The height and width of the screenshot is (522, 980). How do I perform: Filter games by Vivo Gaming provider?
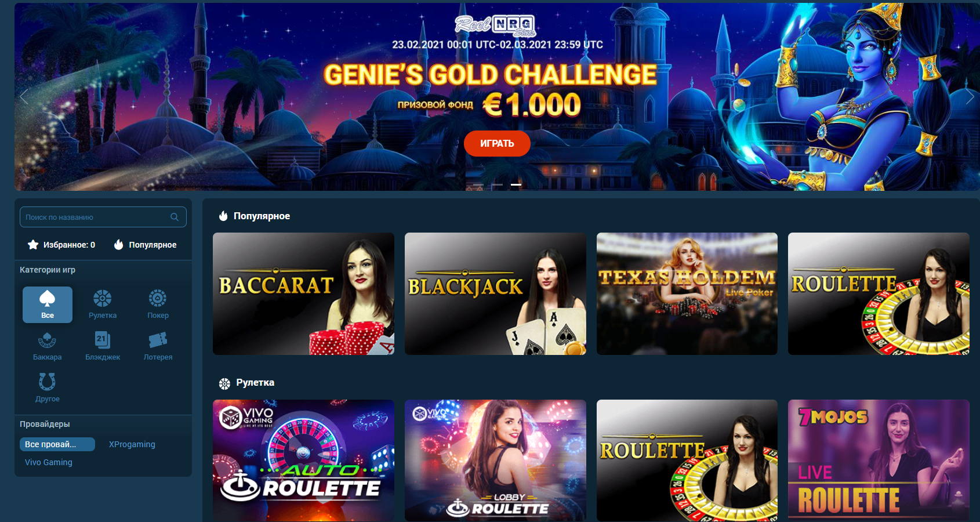[x=49, y=462]
